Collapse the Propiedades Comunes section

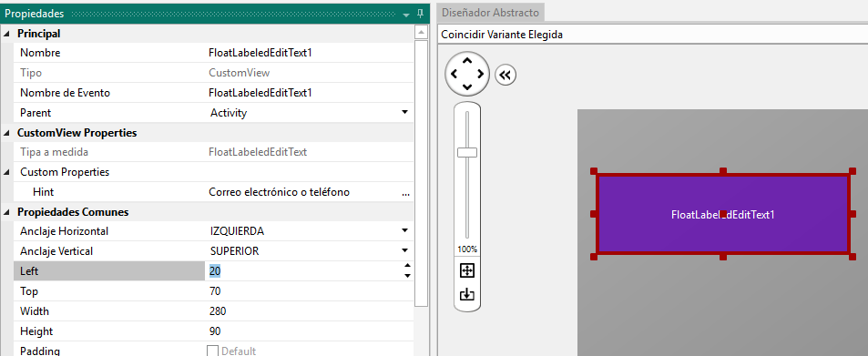pyautogui.click(x=6, y=212)
